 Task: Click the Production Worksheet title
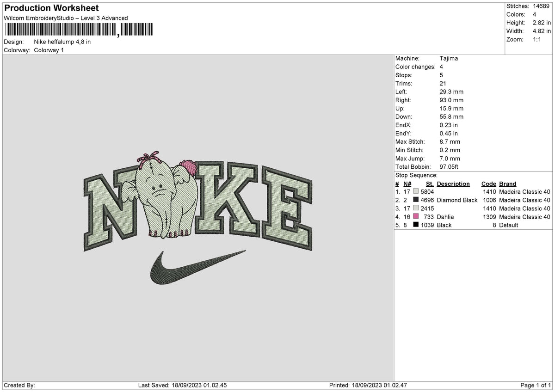point(51,8)
